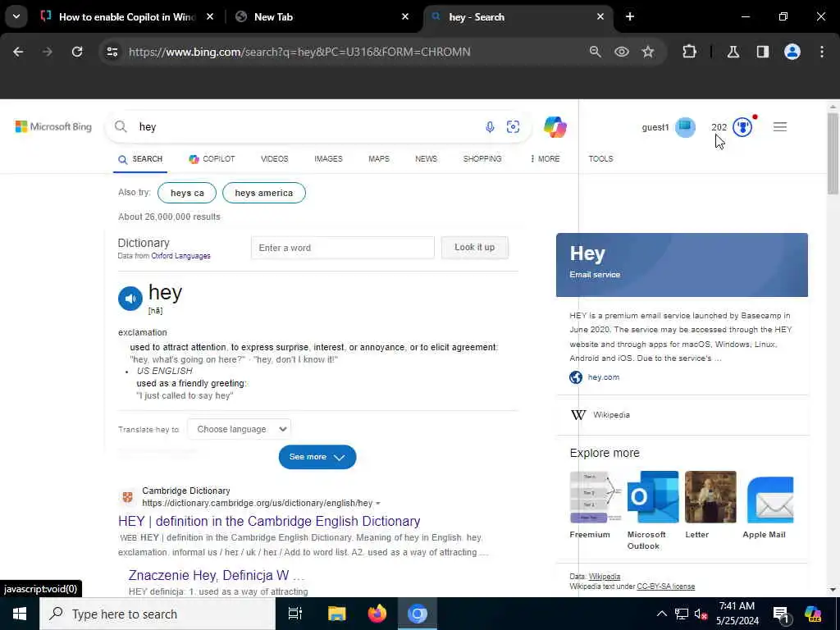Click the heys america suggestion

(263, 193)
